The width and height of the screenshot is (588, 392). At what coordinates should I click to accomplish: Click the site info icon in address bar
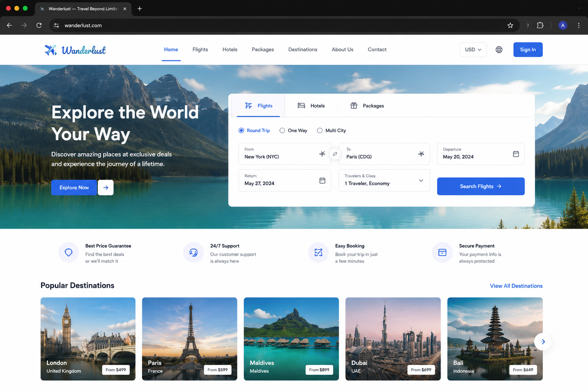pos(56,25)
